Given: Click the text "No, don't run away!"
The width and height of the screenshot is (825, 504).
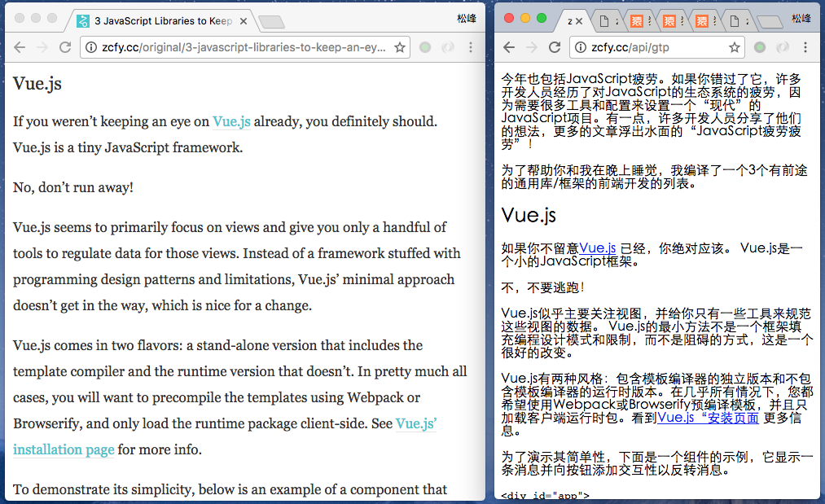Looking at the screenshot, I should [x=73, y=187].
